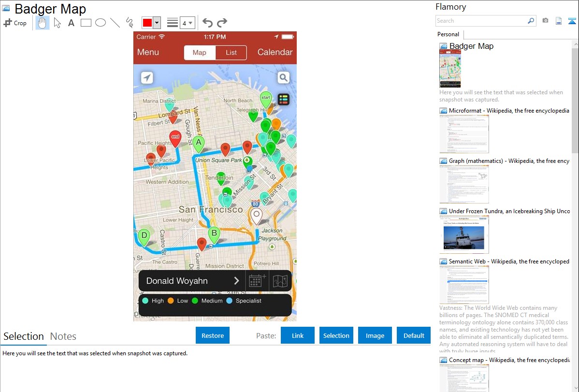The image size is (579, 392).
Task: Switch to the Notes tab
Action: pos(63,336)
